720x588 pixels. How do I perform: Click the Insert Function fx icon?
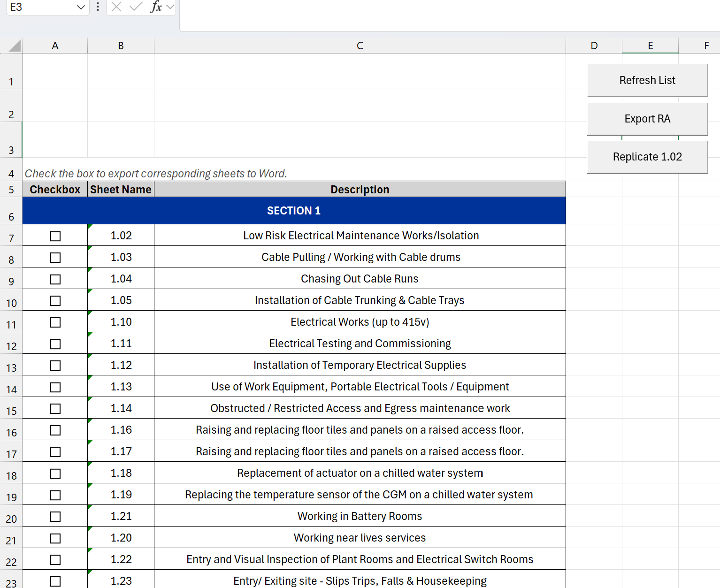(x=156, y=7)
